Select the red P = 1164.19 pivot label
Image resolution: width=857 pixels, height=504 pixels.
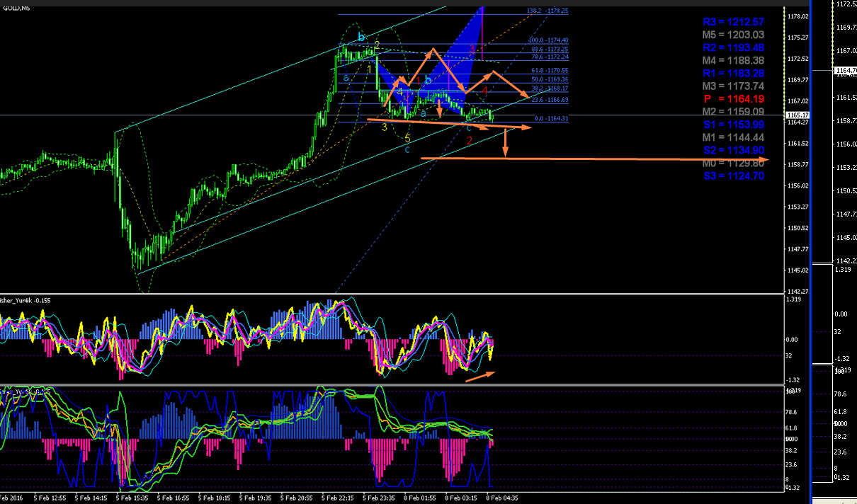[734, 99]
